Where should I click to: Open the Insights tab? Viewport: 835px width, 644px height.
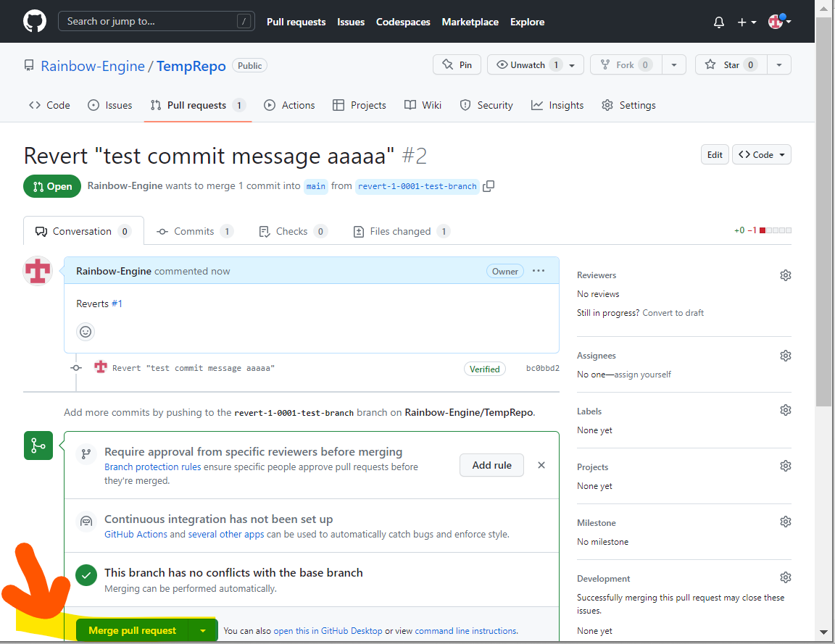pos(557,105)
